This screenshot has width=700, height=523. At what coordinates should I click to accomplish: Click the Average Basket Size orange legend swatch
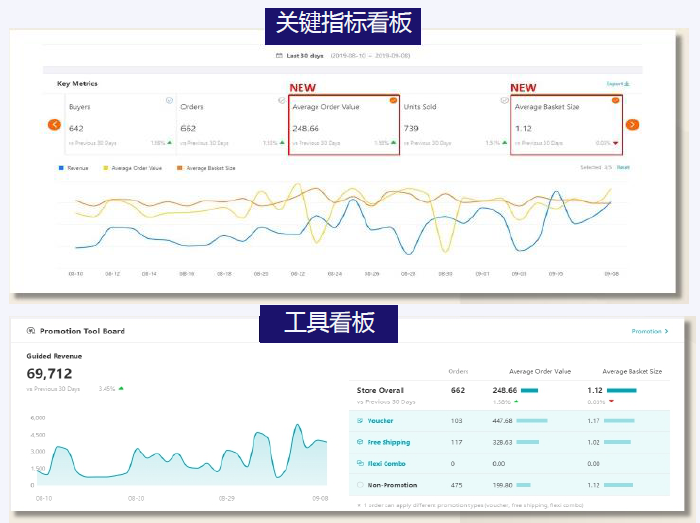(179, 168)
